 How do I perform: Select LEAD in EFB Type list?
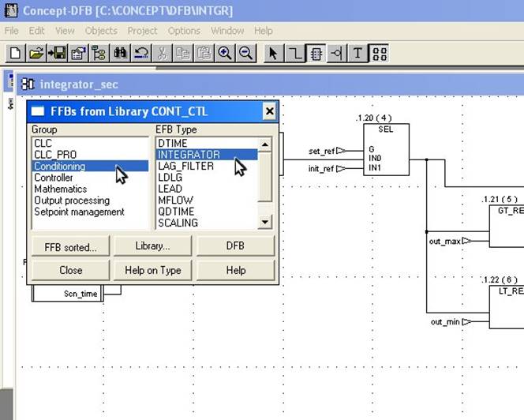coord(207,189)
